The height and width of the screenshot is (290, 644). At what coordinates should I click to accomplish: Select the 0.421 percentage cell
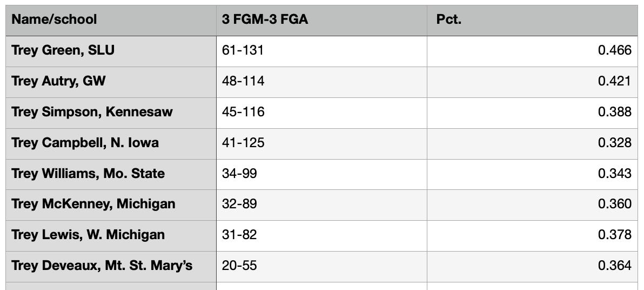point(532,82)
